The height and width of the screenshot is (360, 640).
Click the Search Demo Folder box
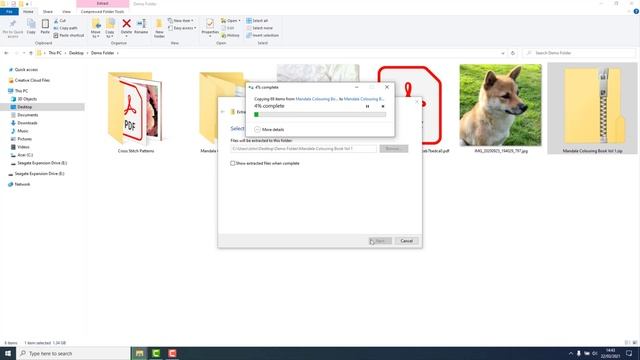click(x=579, y=53)
